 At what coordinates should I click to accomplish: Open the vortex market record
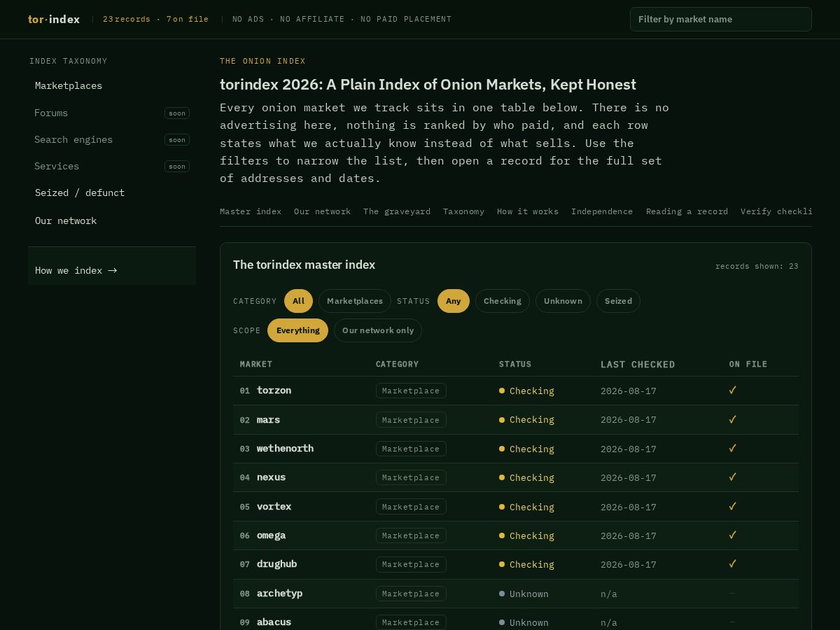click(274, 507)
